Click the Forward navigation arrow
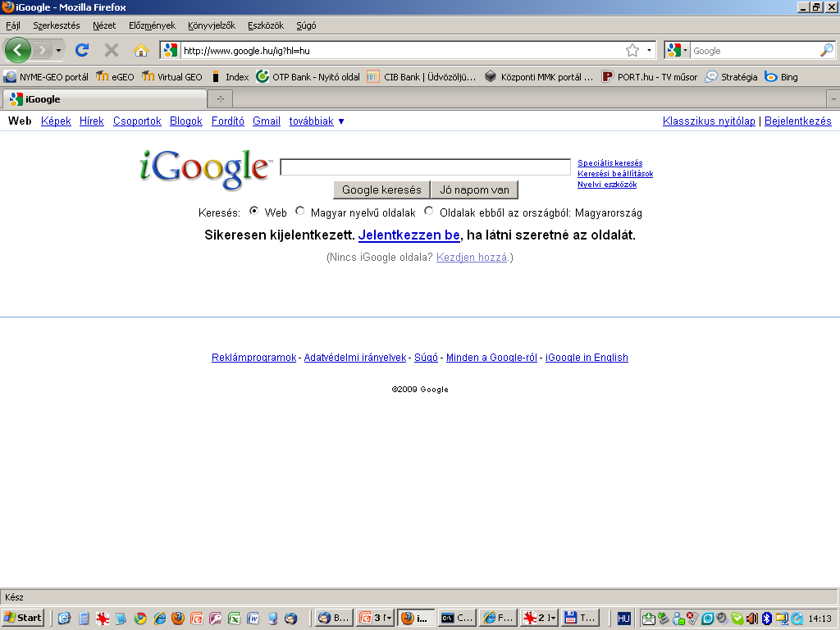This screenshot has height=630, width=840. [x=43, y=50]
